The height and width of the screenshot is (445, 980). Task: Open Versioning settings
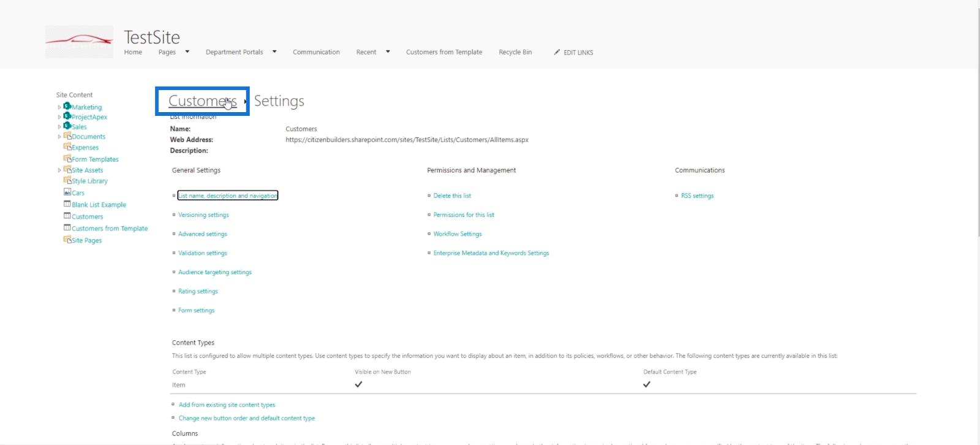click(x=203, y=215)
